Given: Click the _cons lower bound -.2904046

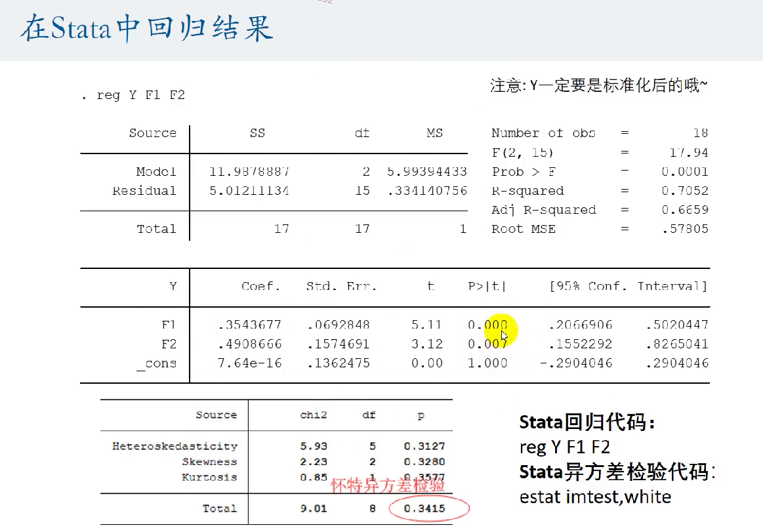Looking at the screenshot, I should coord(576,363).
